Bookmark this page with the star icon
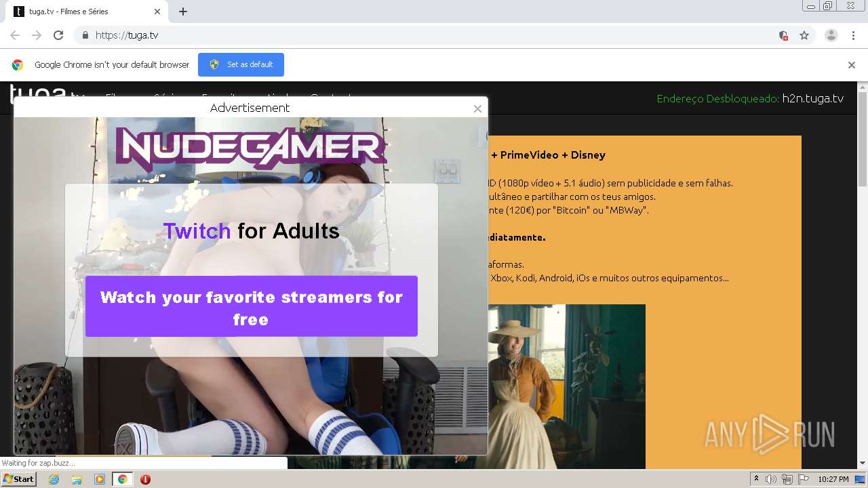This screenshot has width=868, height=488. 804,35
